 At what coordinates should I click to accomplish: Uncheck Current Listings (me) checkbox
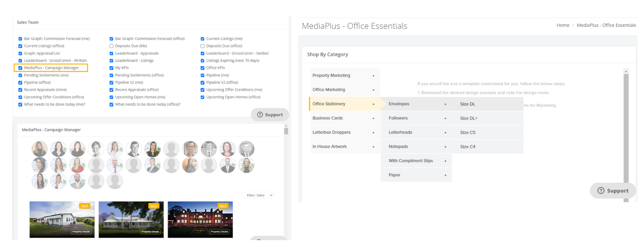coord(203,39)
